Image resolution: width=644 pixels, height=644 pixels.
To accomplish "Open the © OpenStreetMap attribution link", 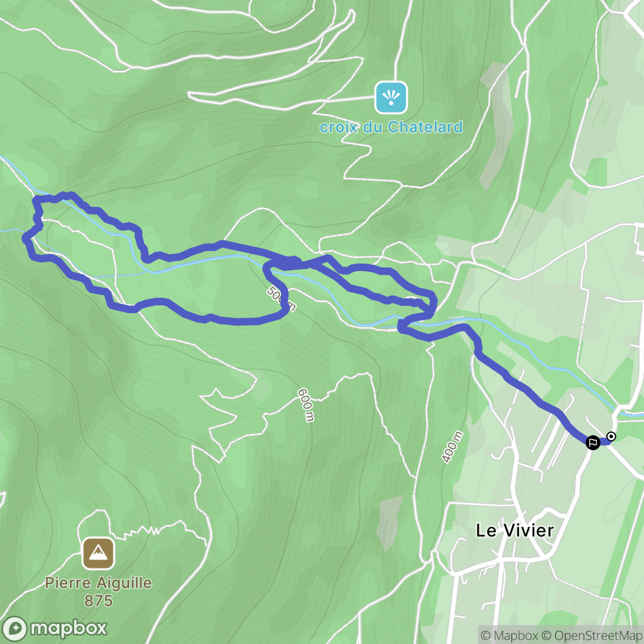I will pyautogui.click(x=591, y=635).
